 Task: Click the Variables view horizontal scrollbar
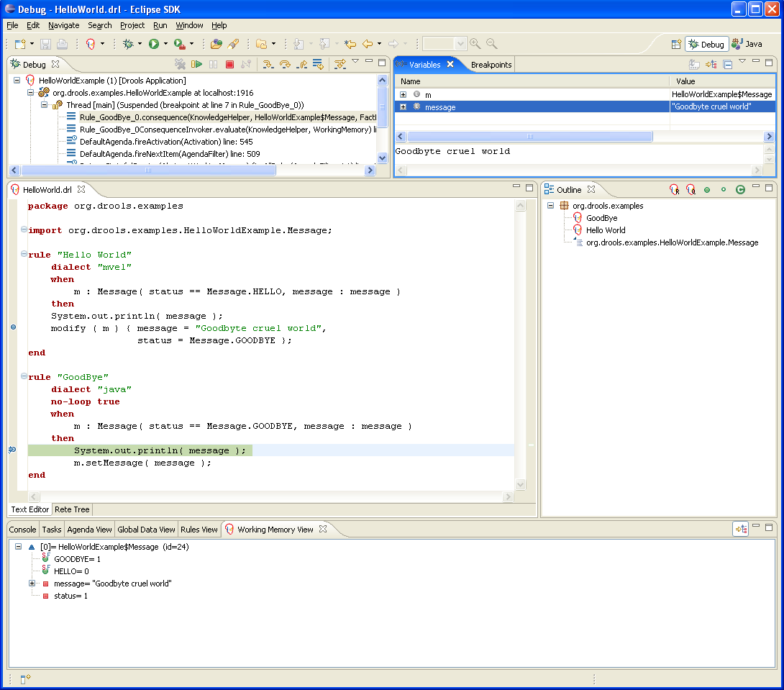coord(529,136)
